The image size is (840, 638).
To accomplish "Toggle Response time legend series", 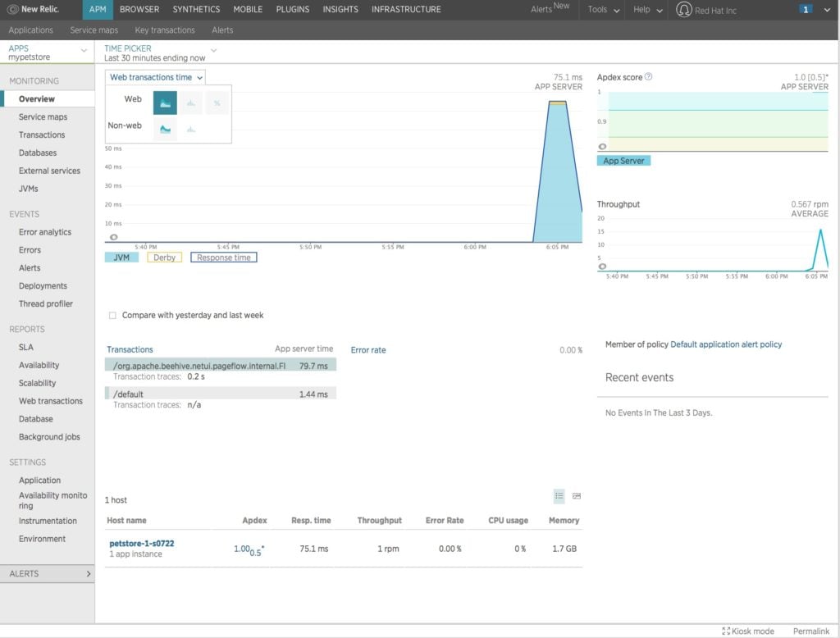I will point(223,257).
